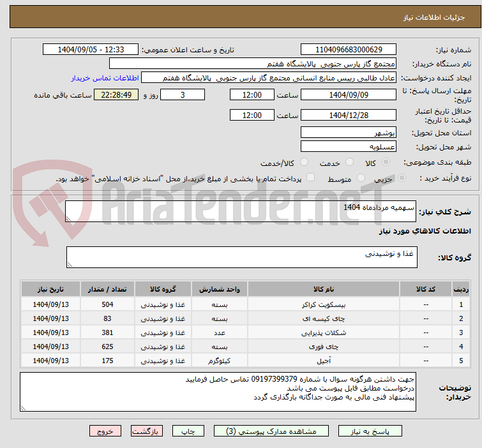Click the جزئیات اطلاعات نیاز page title
This screenshot has height=448, width=482.
pyautogui.click(x=434, y=17)
